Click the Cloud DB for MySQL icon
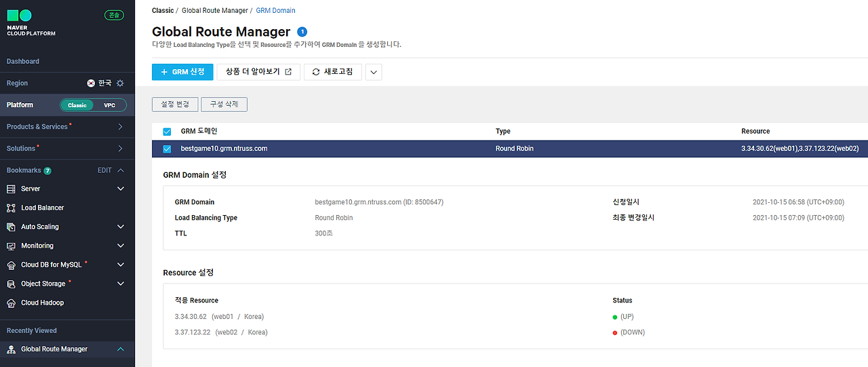This screenshot has width=868, height=367. pyautogui.click(x=11, y=265)
